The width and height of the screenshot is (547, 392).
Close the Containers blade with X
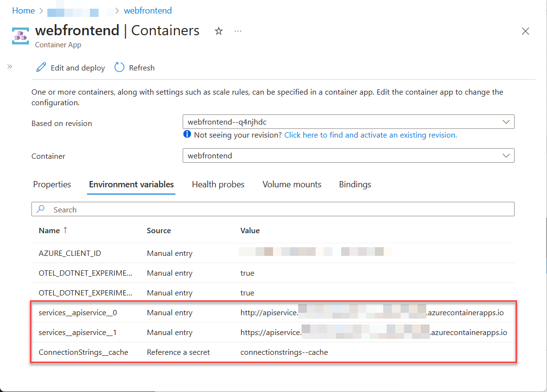tap(525, 31)
